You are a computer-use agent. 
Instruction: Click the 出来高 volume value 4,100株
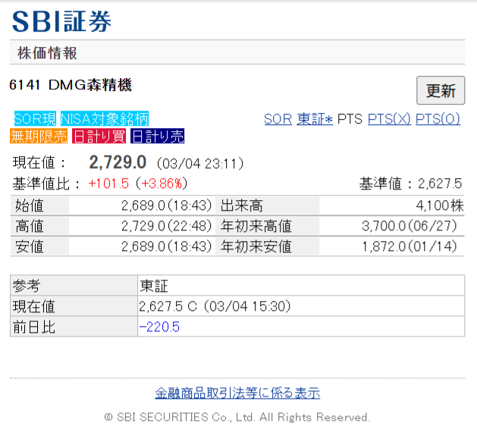point(439,205)
